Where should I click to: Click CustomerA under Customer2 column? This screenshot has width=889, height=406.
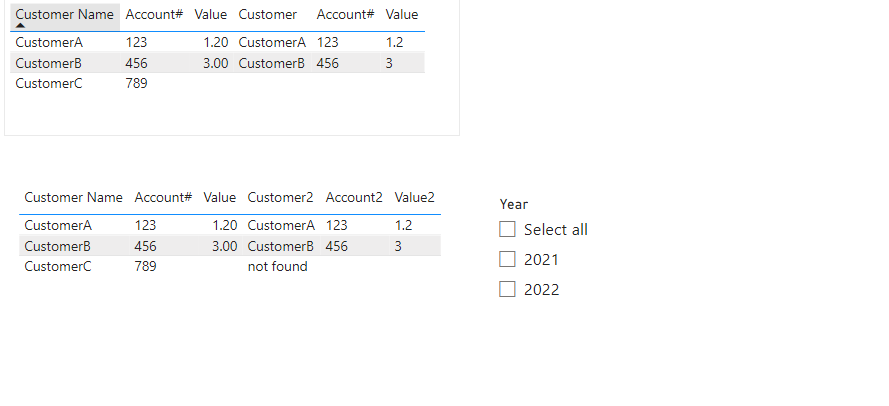281,225
